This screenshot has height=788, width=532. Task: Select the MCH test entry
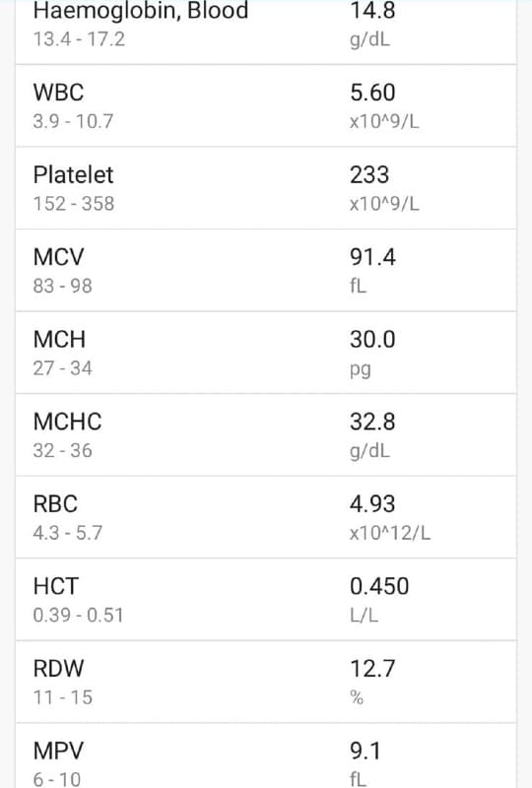pos(266,353)
